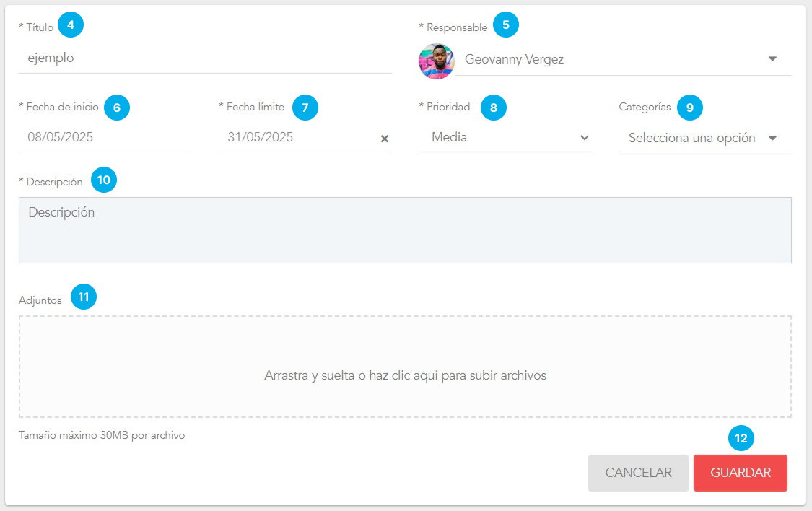Focus the Descripción text area
The height and width of the screenshot is (511, 812).
405,230
